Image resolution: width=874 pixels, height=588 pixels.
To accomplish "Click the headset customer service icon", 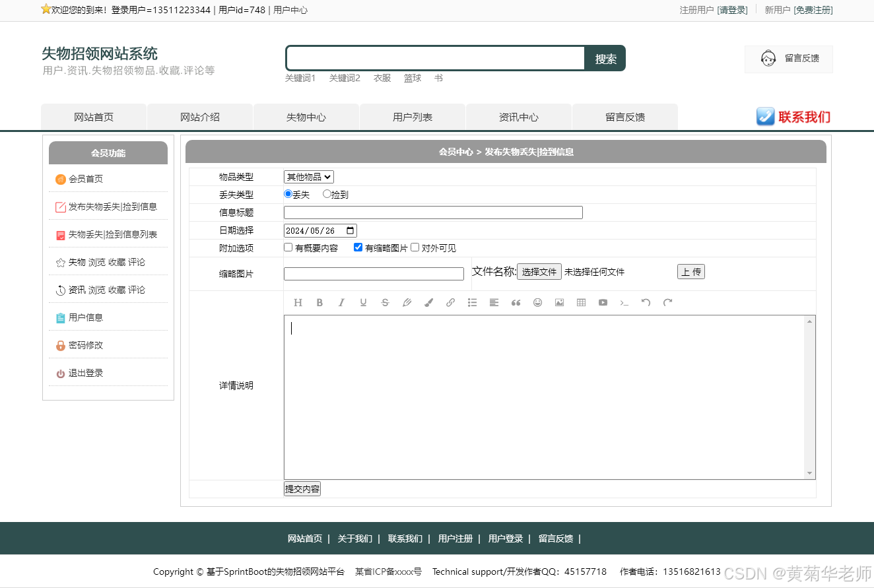I will tap(768, 59).
